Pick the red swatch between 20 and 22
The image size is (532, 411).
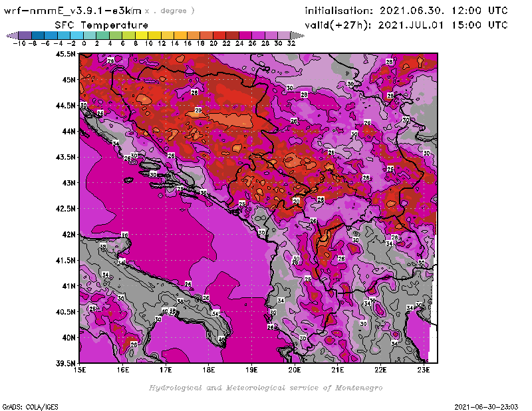(219, 36)
